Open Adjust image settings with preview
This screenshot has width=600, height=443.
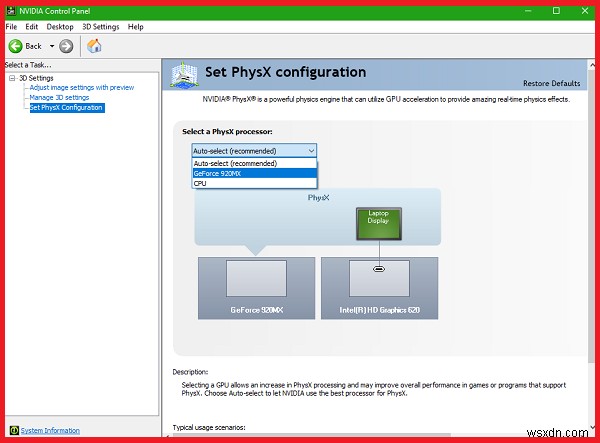pyautogui.click(x=82, y=88)
